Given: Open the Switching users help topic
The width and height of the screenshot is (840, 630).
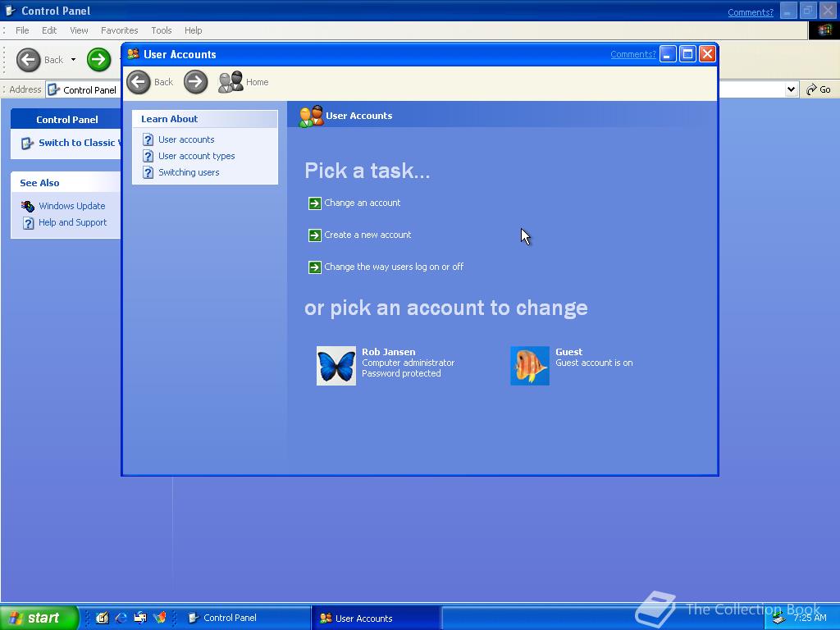Looking at the screenshot, I should [189, 172].
